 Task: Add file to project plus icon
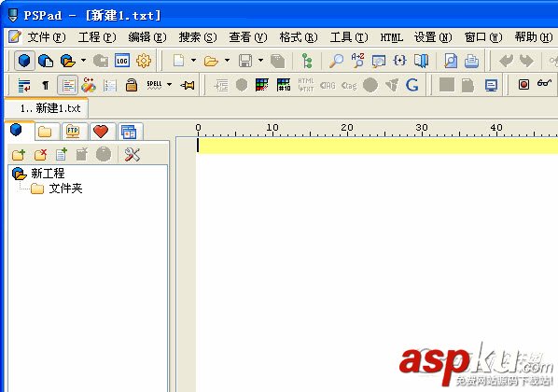tap(62, 155)
